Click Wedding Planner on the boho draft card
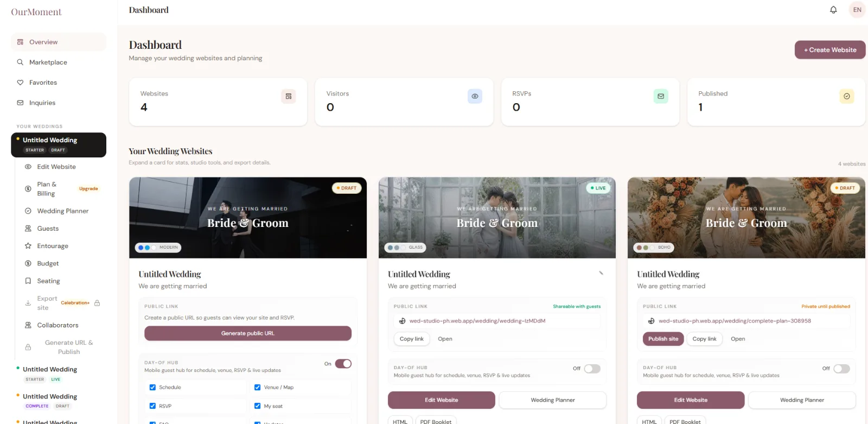This screenshot has width=868, height=424. 802,400
